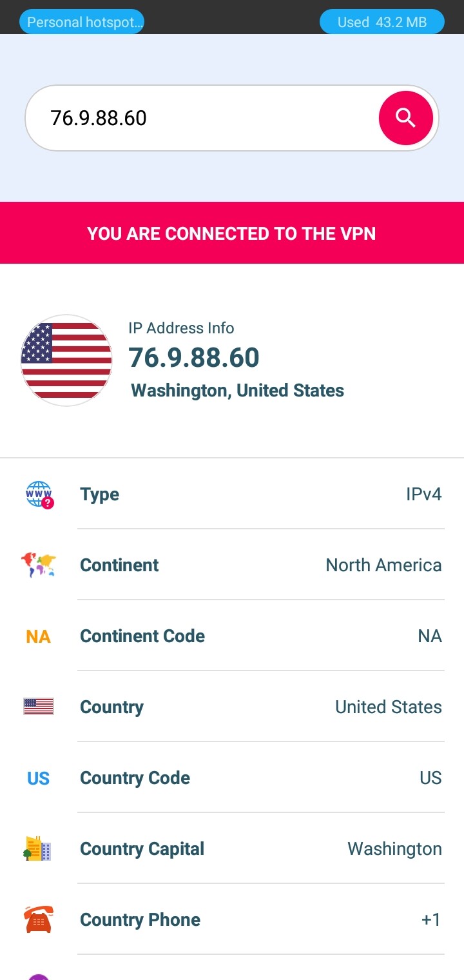Viewport: 464px width, 980px height.
Task: Click the city buildings Country Capital icon
Action: tap(37, 848)
